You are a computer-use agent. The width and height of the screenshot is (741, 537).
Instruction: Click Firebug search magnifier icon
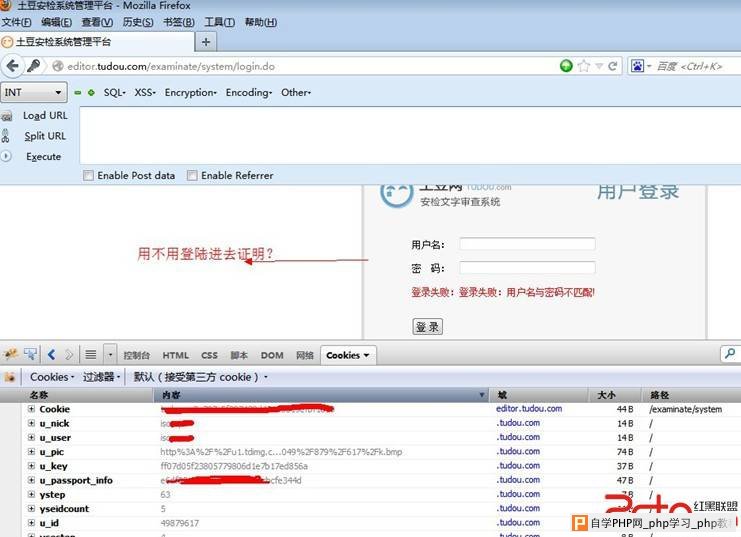coord(730,354)
